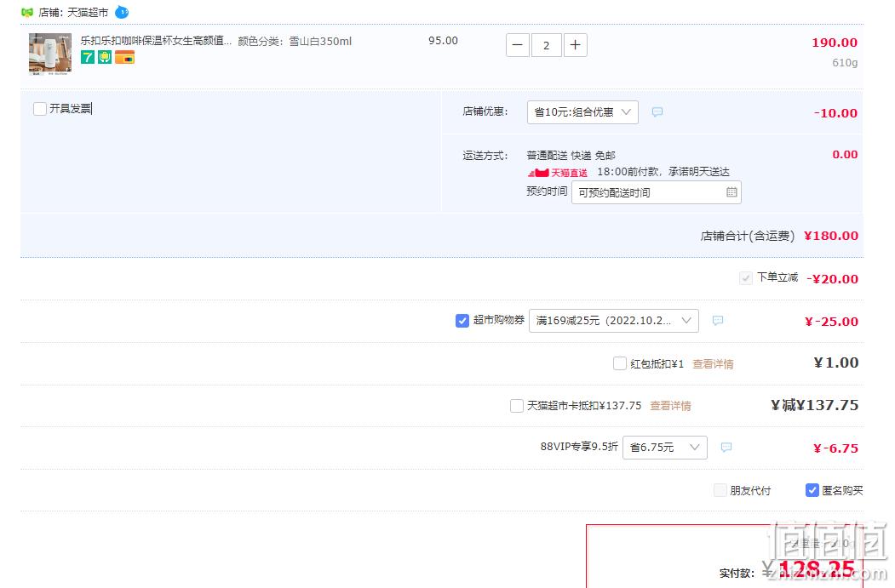
Task: Click the orange card payment badge
Action: [x=124, y=57]
